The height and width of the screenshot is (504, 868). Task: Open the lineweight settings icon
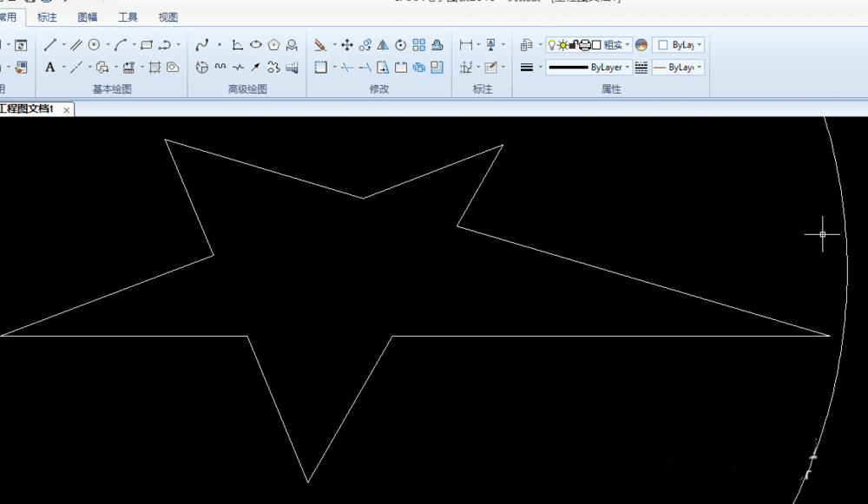point(527,68)
